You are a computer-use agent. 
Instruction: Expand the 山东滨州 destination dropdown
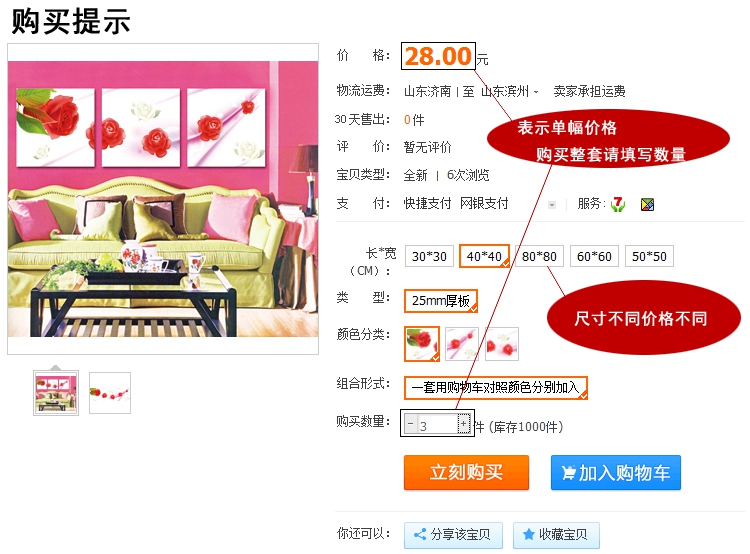pyautogui.click(x=536, y=91)
